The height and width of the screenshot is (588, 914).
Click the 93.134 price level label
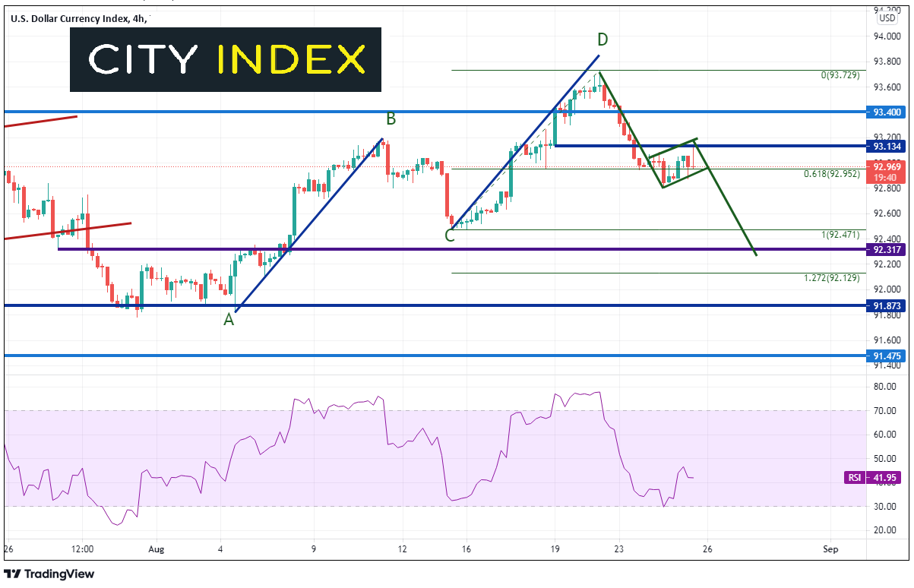coord(887,145)
